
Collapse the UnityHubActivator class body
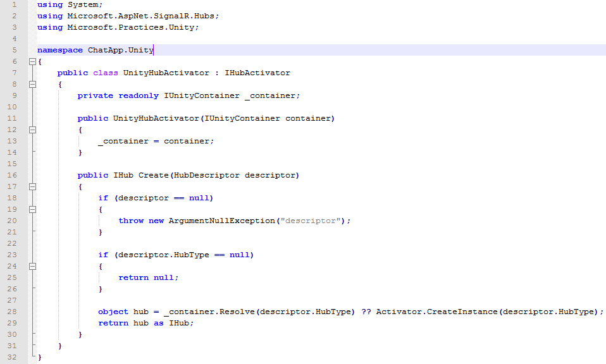point(32,84)
